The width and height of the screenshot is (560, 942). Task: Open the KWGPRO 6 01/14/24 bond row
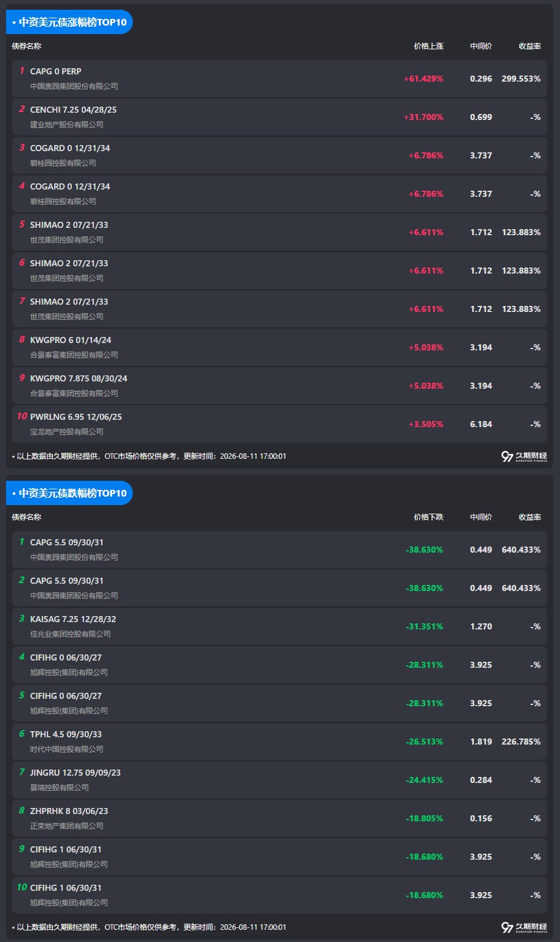280,347
